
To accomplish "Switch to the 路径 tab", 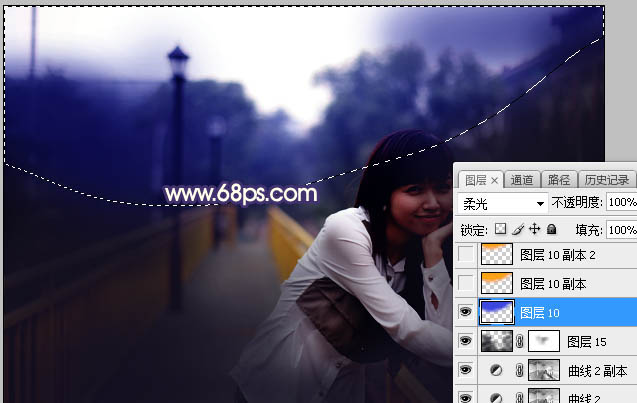I will coord(559,180).
